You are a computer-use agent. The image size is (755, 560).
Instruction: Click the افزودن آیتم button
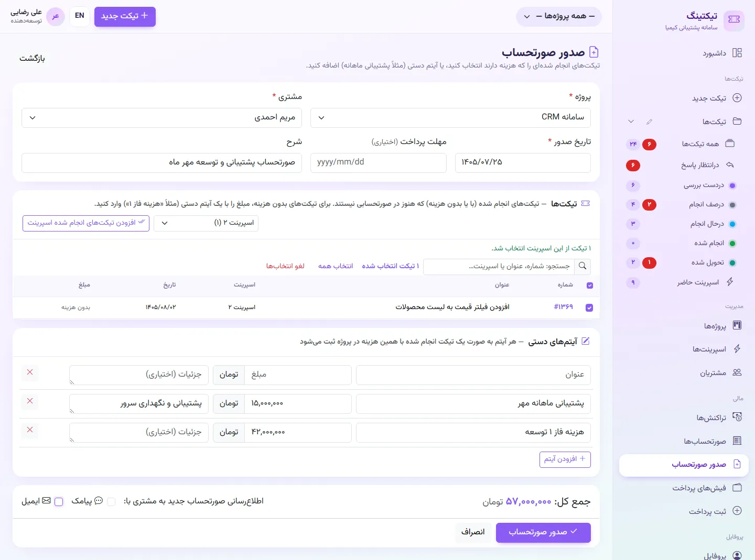(x=565, y=459)
